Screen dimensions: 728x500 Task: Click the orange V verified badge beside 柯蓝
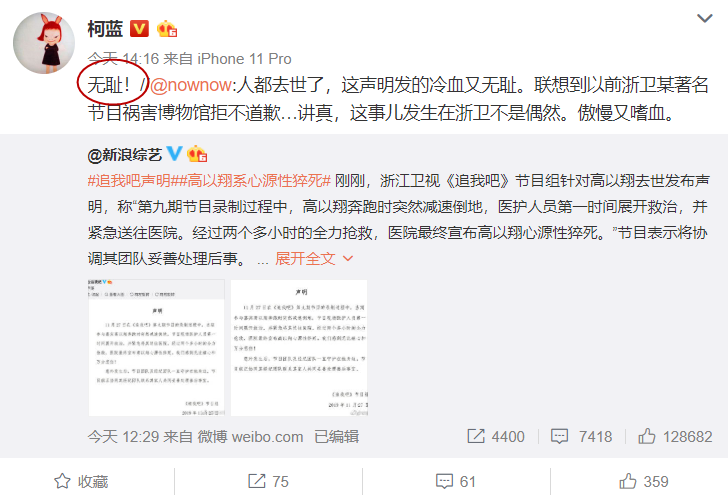pos(139,29)
